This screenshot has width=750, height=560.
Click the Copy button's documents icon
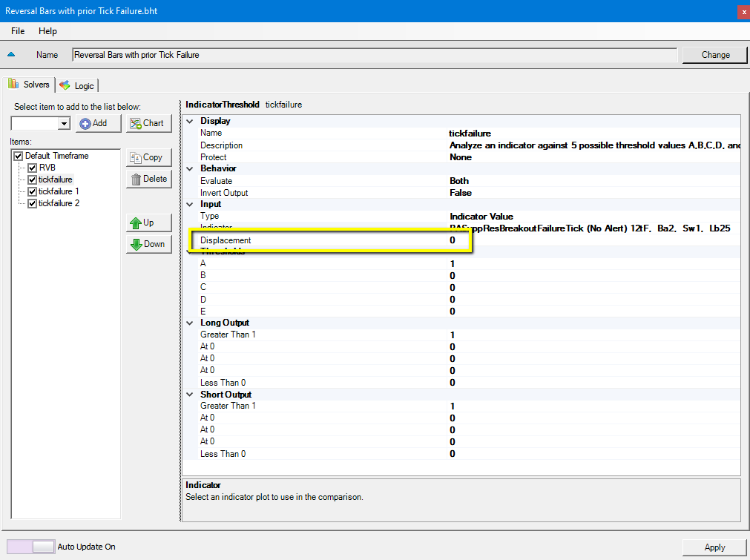pos(135,157)
